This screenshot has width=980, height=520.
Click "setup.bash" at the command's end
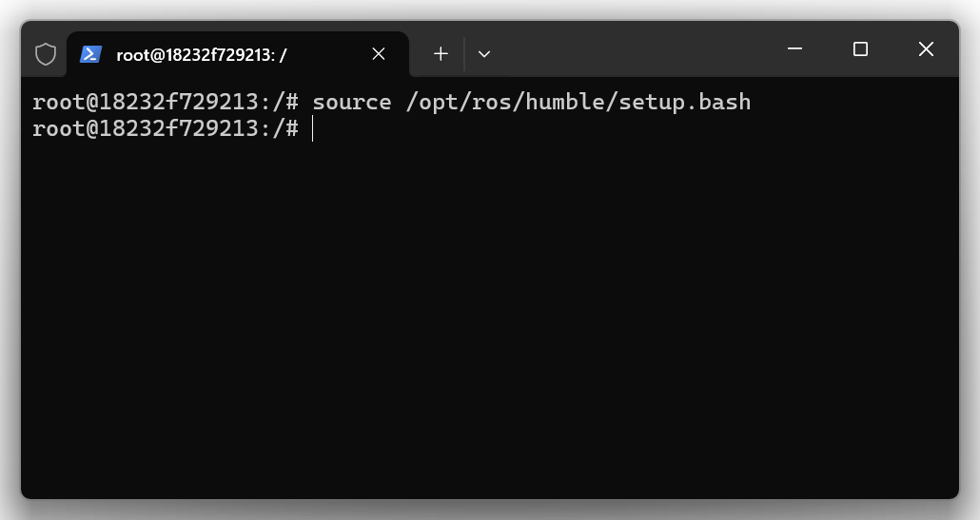click(x=685, y=102)
